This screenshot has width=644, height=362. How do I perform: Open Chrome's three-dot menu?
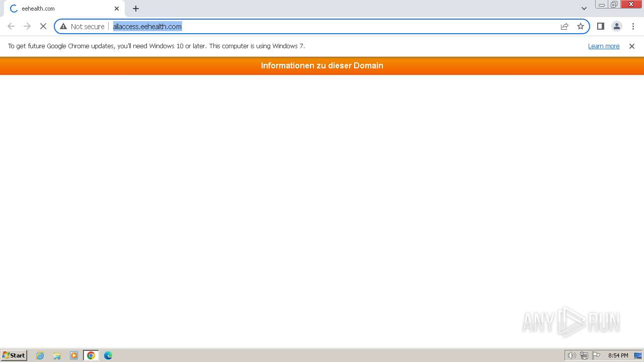click(633, 26)
